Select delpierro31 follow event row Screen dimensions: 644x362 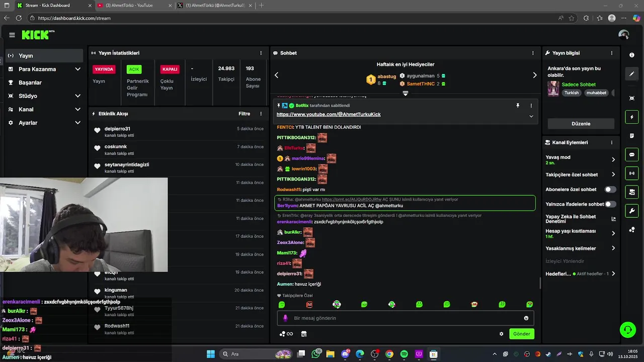[x=178, y=132]
